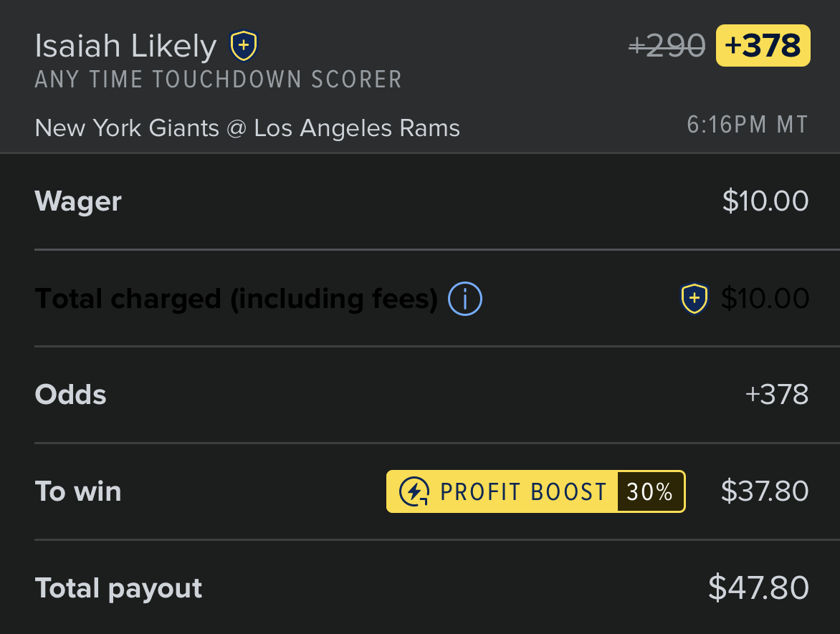Click the Wager row label
840x634 pixels.
coord(78,202)
